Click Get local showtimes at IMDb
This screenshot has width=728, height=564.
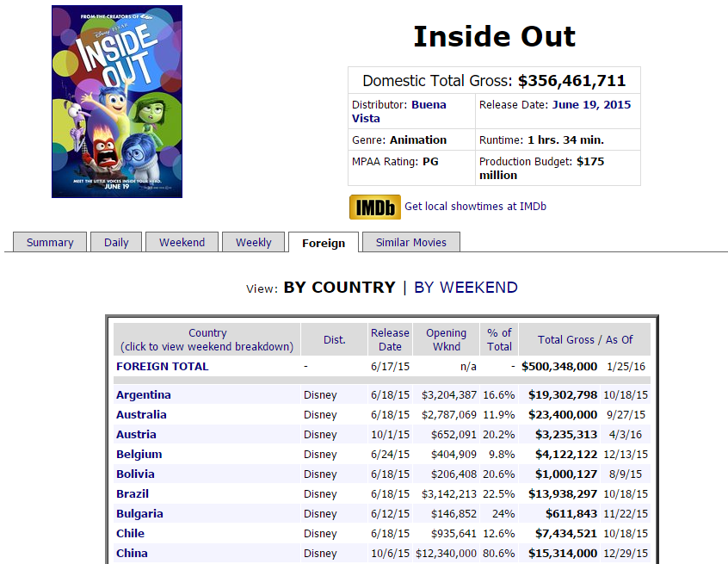point(475,207)
